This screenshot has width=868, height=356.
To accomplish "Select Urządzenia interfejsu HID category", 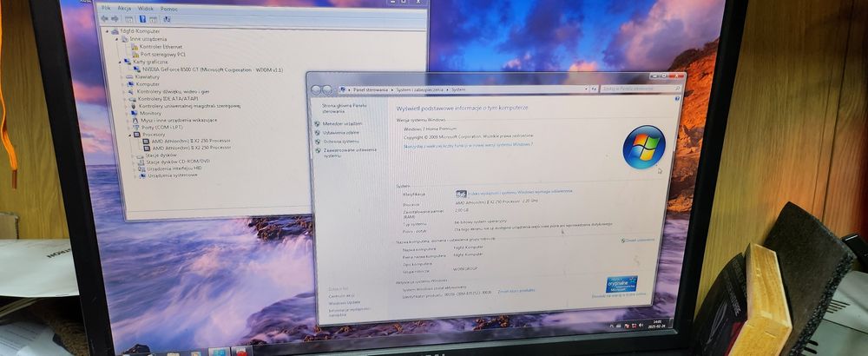I will coord(174,168).
